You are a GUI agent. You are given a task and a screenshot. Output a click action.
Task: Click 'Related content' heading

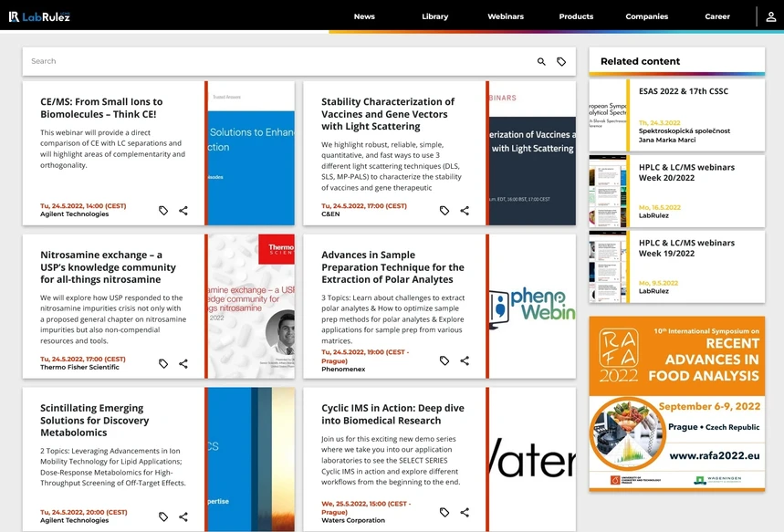coord(640,61)
